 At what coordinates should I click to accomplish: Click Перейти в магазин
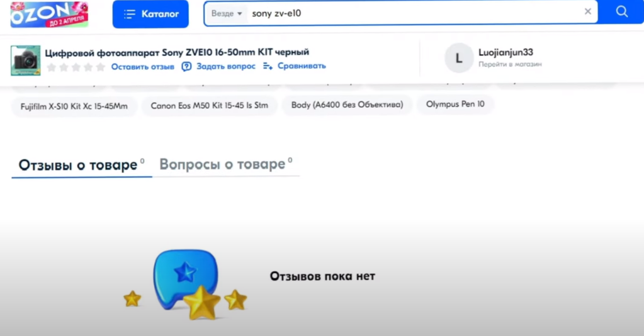pyautogui.click(x=510, y=64)
